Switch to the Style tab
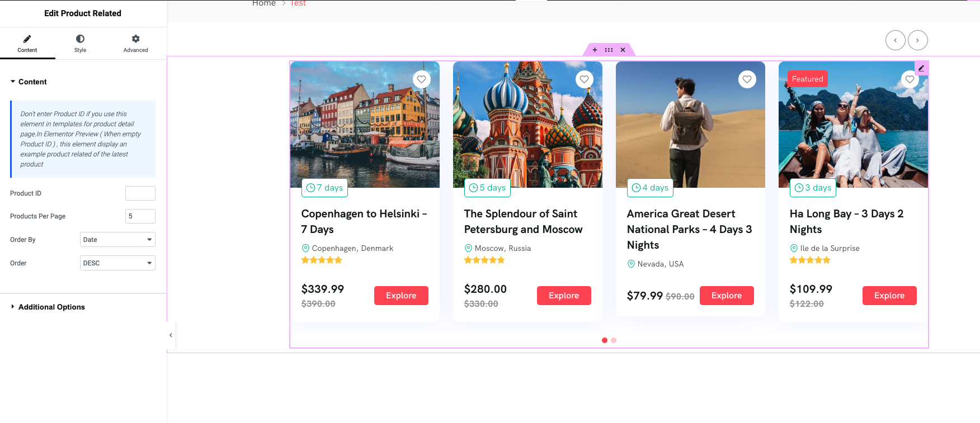980x423 pixels. coord(81,44)
